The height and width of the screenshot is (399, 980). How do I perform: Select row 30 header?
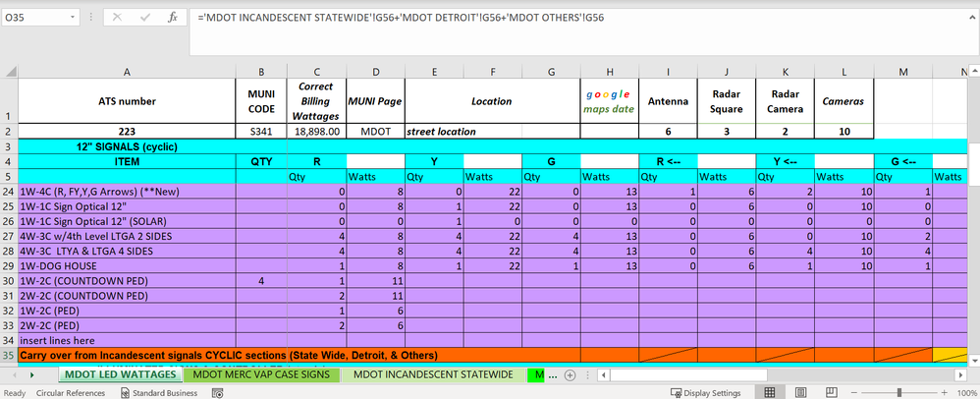(10, 280)
